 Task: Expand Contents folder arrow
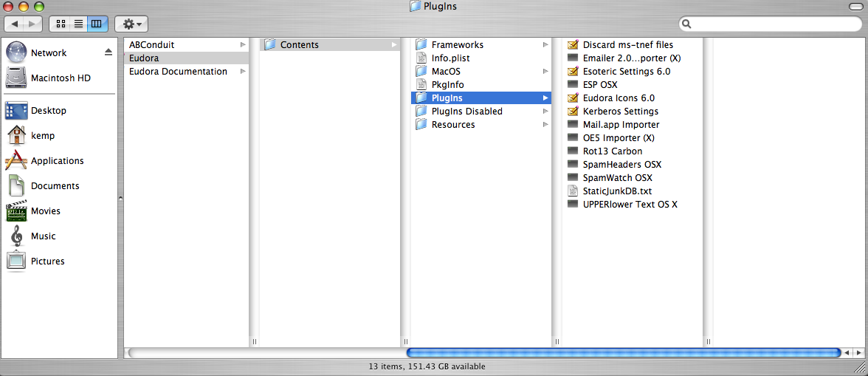[394, 44]
